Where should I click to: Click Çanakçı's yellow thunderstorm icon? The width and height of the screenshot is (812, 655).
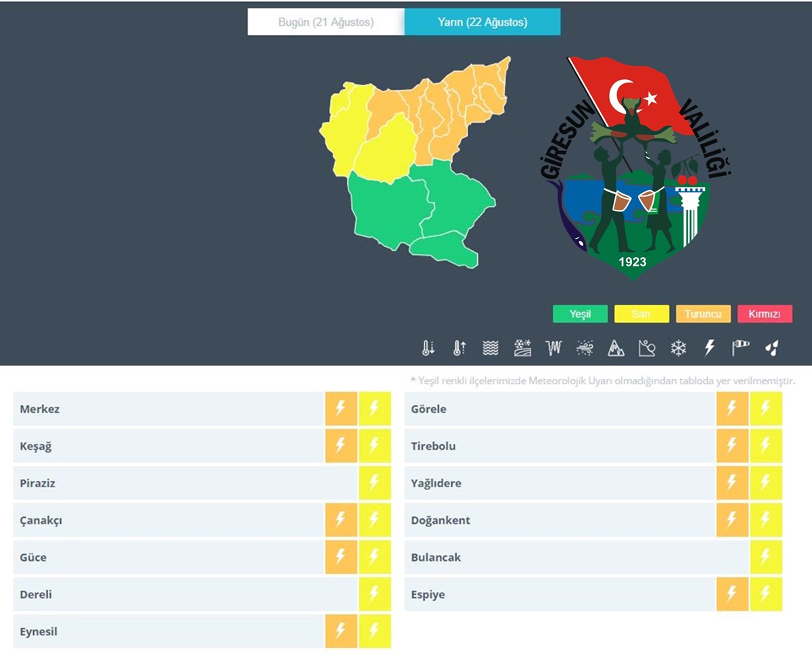[x=375, y=520]
